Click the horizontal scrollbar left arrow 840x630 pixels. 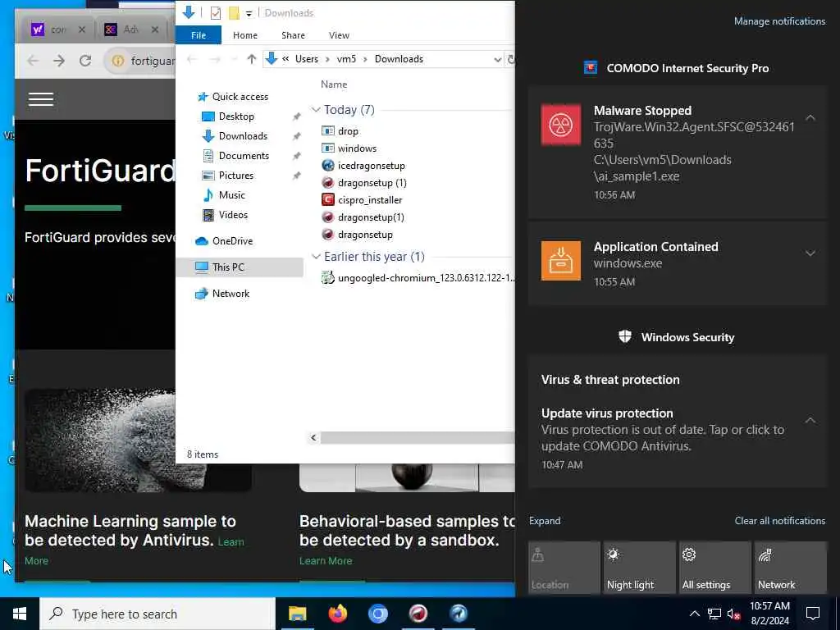pos(314,438)
